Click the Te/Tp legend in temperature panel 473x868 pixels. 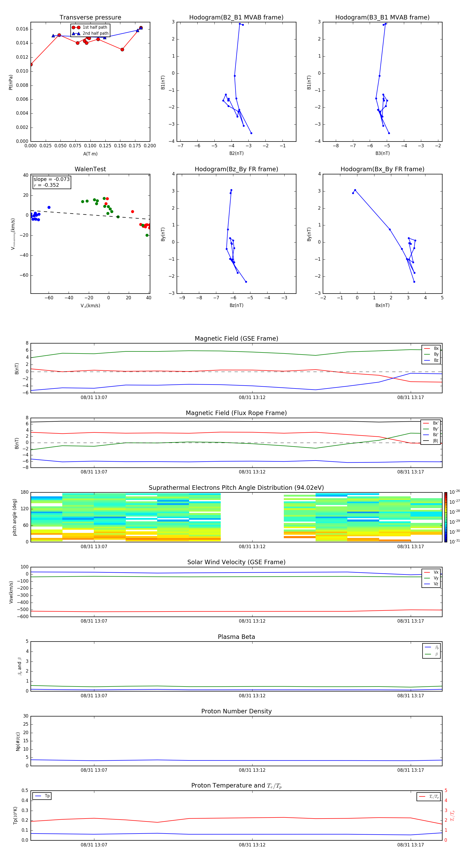[429, 796]
